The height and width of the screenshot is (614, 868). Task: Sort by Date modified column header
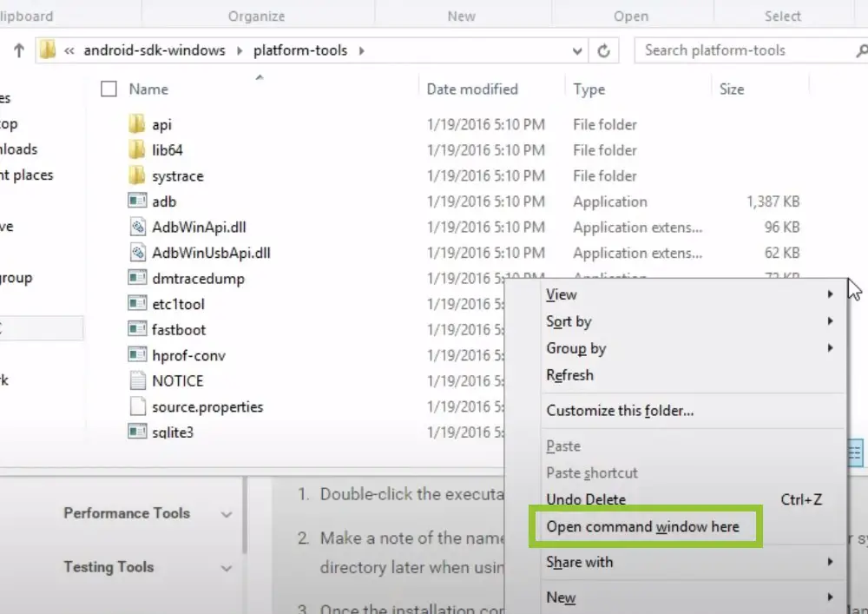click(x=472, y=89)
